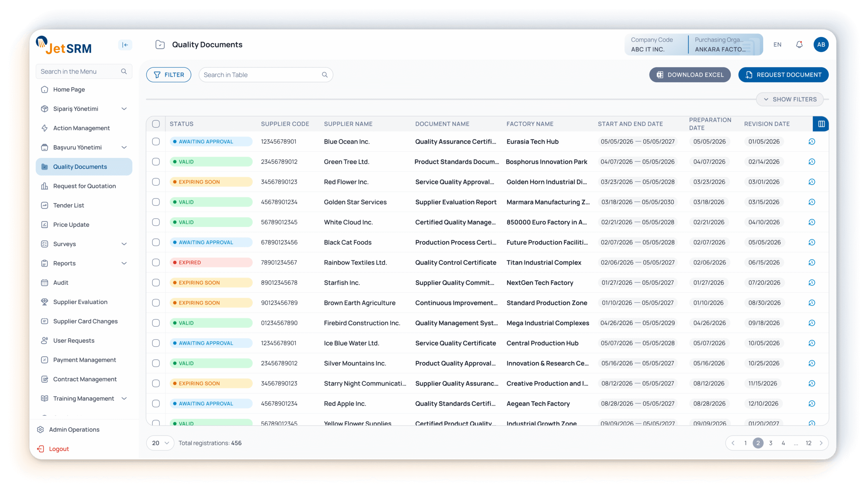Open the notifications bell
This screenshot has height=491, width=868.
pyautogui.click(x=799, y=45)
